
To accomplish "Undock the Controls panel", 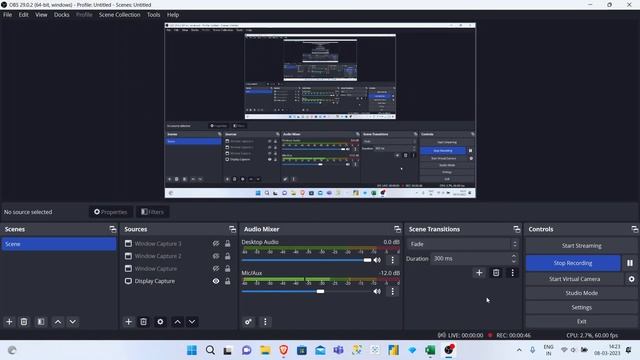I will pyautogui.click(x=634, y=229).
